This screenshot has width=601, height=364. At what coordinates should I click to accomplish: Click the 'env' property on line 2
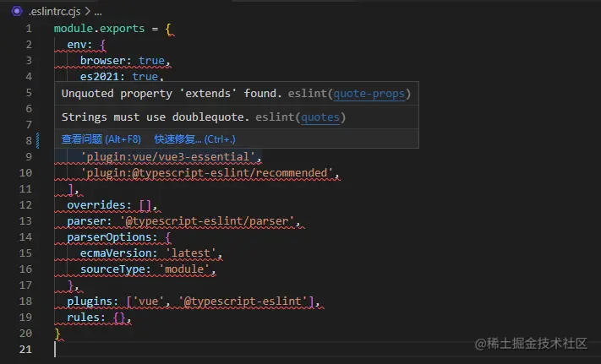point(77,45)
